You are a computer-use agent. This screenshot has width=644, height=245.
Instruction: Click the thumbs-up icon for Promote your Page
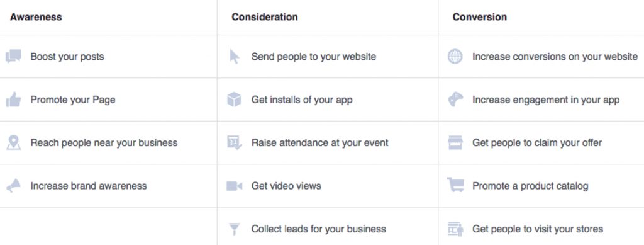click(14, 100)
